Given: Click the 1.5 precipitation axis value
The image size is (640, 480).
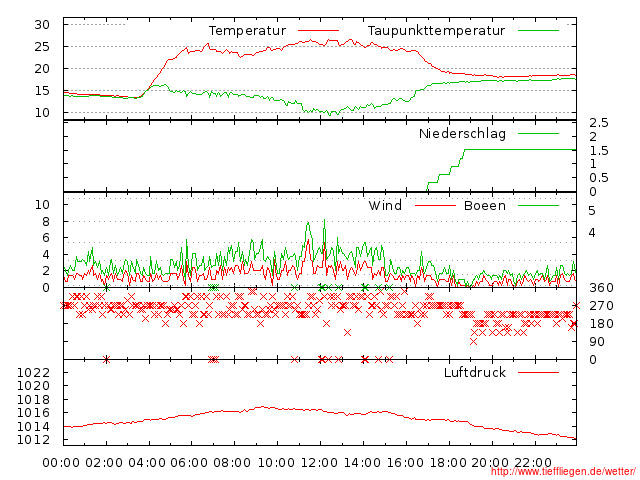Looking at the screenshot, I should point(598,151).
